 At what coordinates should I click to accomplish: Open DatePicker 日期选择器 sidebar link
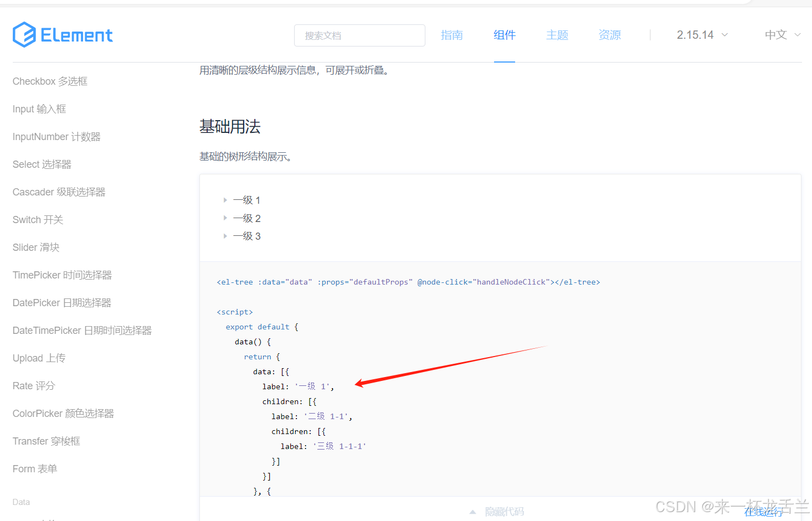click(x=62, y=303)
